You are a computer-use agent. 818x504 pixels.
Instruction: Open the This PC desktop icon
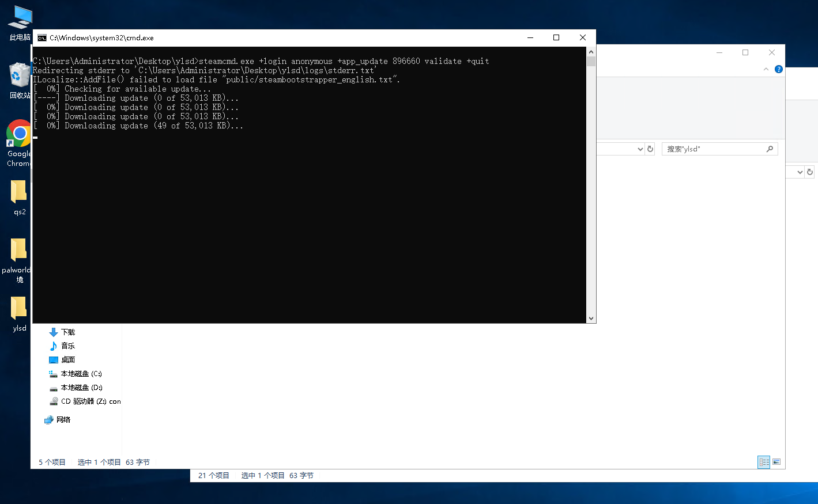point(20,23)
